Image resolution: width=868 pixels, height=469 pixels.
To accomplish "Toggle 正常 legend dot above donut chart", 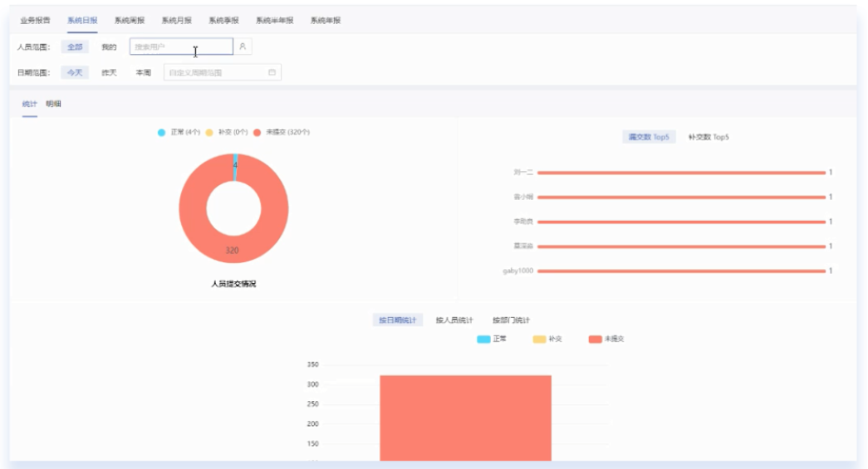I will [x=161, y=132].
